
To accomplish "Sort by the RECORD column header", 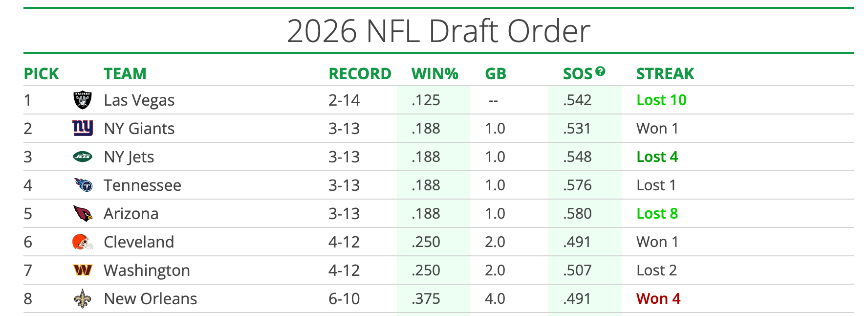I will coord(360,74).
